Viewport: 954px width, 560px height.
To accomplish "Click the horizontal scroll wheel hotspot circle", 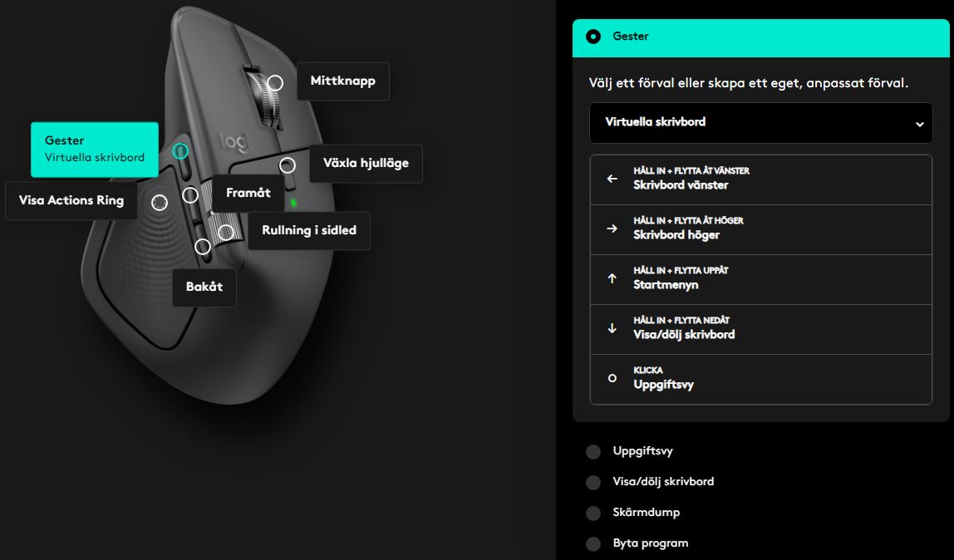I will [225, 232].
